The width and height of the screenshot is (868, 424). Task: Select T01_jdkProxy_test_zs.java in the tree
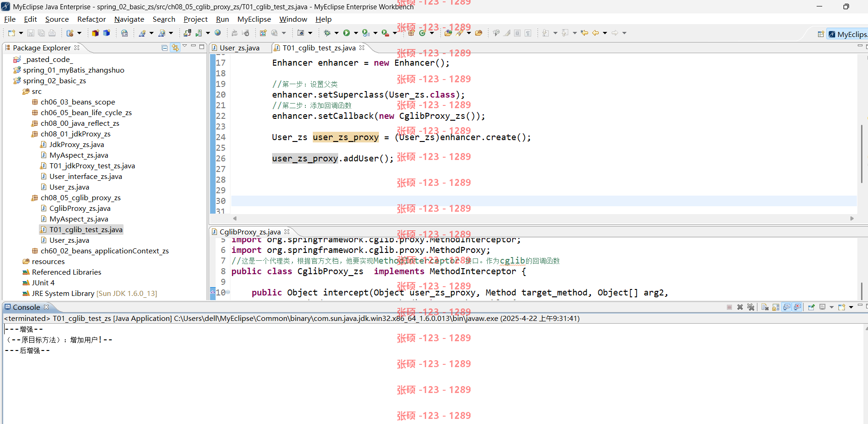tap(92, 166)
